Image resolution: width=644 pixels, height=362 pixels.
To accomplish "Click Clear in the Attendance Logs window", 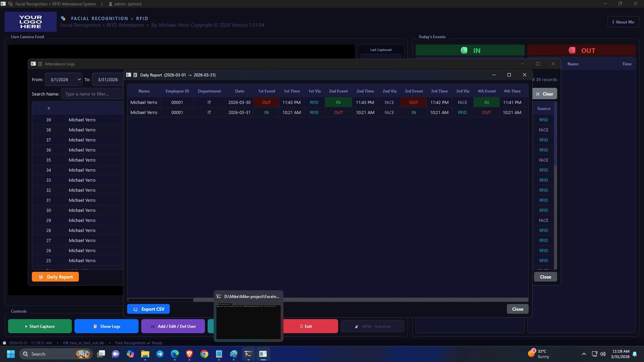I will [544, 94].
